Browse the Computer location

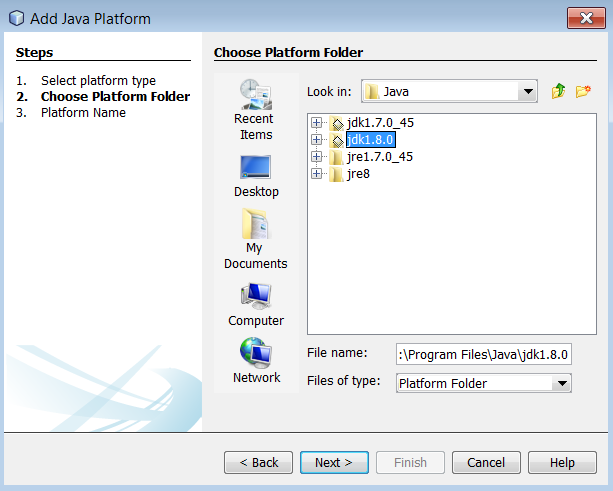coord(256,304)
